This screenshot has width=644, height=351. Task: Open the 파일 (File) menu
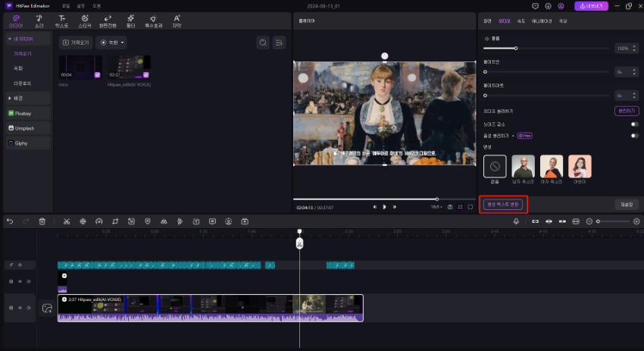pos(66,5)
